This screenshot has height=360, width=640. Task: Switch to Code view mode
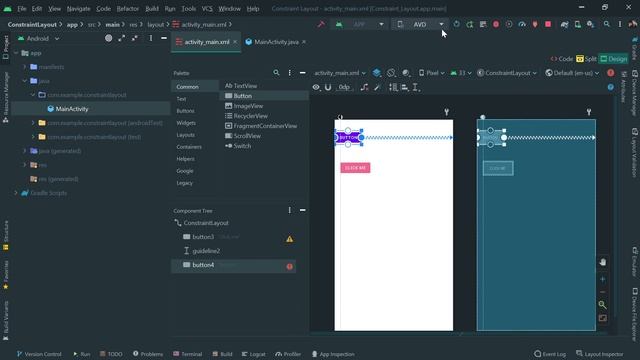point(562,59)
